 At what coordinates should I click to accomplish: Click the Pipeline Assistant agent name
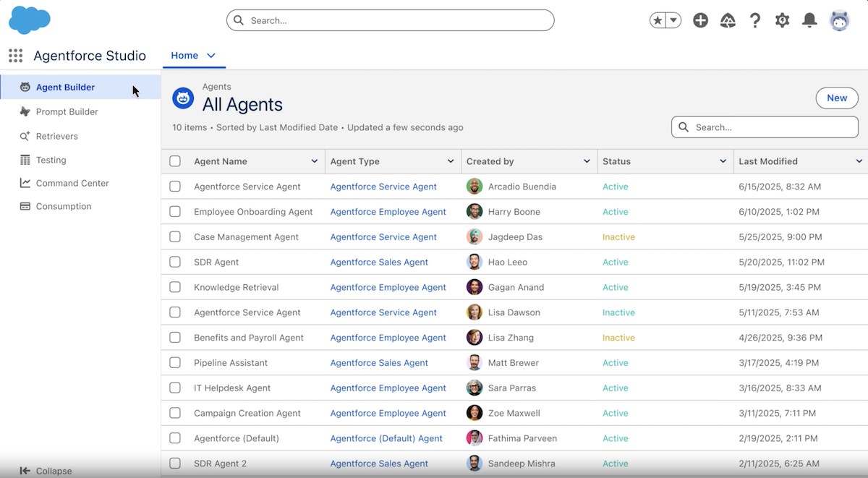[x=231, y=363]
